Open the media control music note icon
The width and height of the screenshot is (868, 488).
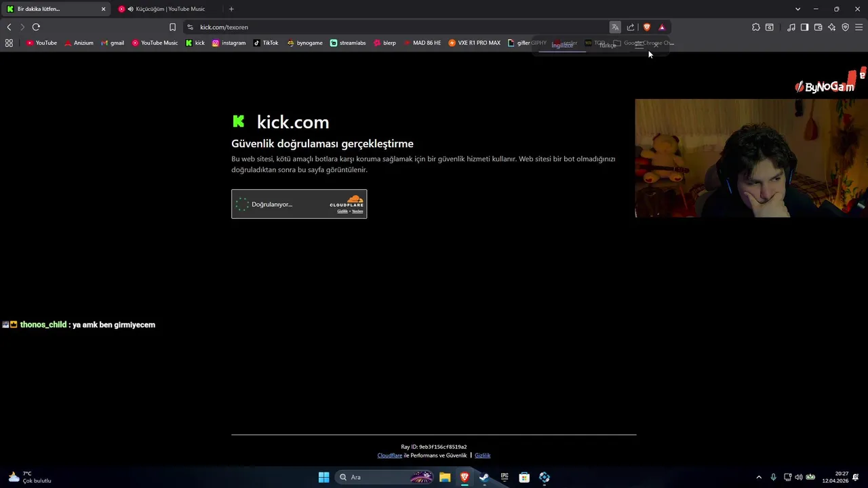[x=791, y=27]
